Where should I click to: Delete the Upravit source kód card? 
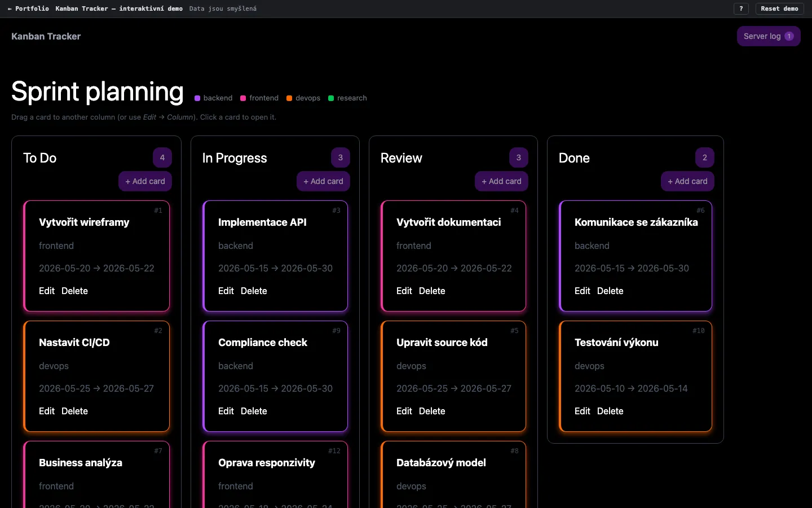(432, 411)
